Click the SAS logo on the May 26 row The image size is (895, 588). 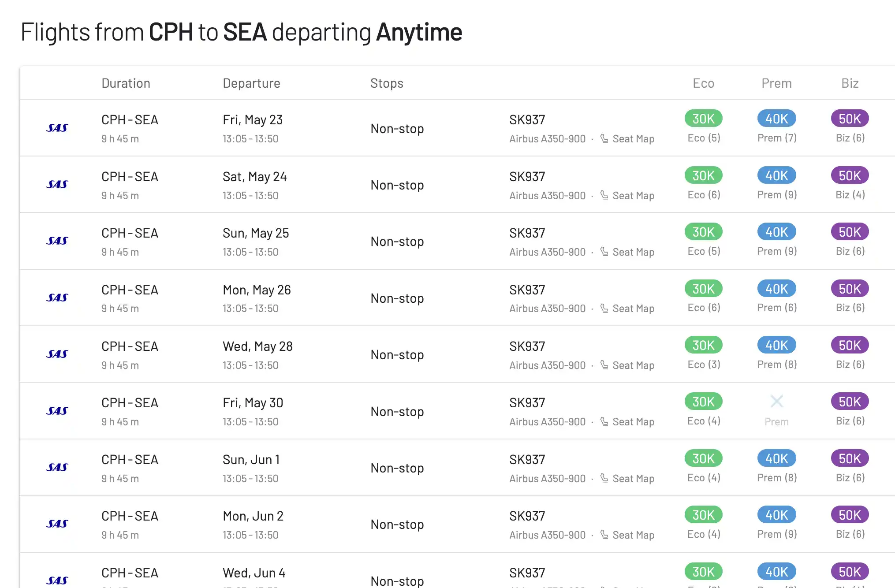coord(57,298)
